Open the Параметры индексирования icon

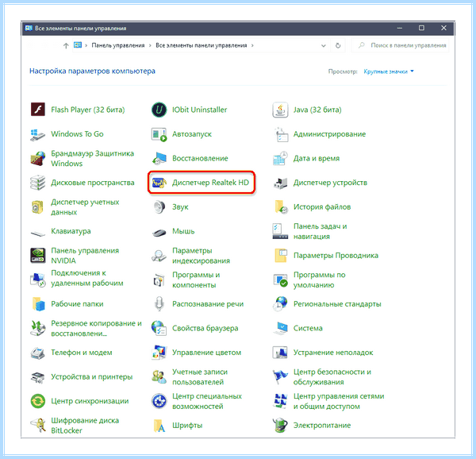point(159,256)
